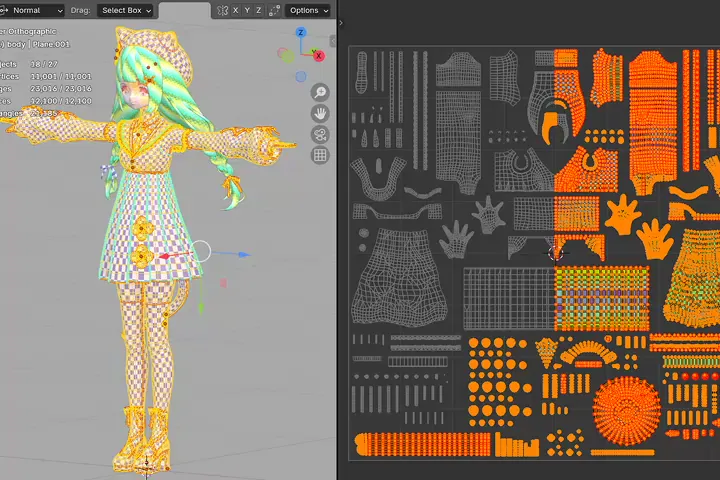Switch perspective/orthographic with the grid icon
Screen dimensions: 720x480
pos(320,155)
